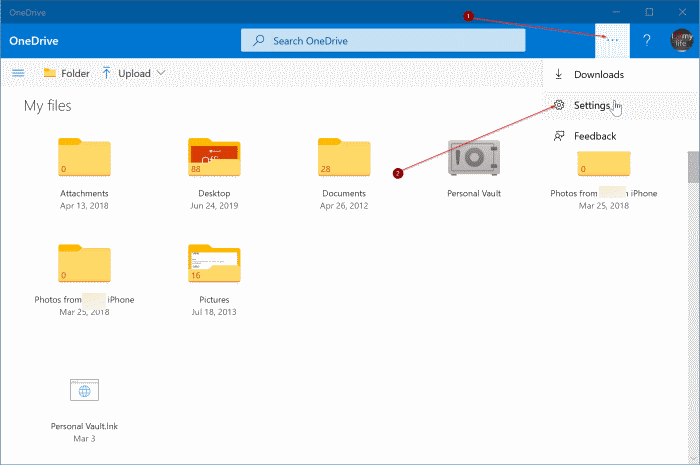Image resolution: width=700 pixels, height=465 pixels.
Task: Click the Mar 3 date text
Action: (84, 439)
